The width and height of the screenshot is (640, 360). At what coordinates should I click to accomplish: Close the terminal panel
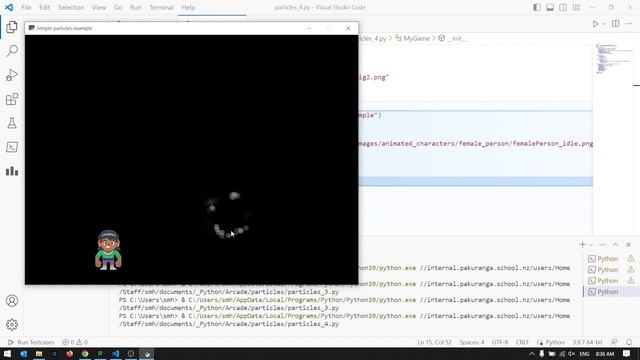tap(629, 244)
